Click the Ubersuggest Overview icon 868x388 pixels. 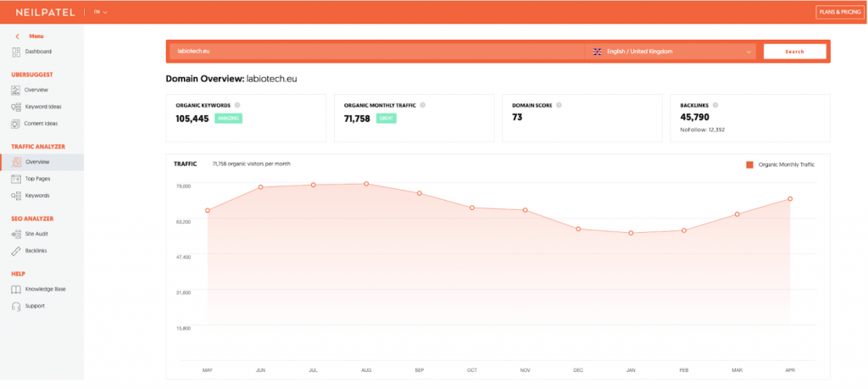click(x=15, y=90)
